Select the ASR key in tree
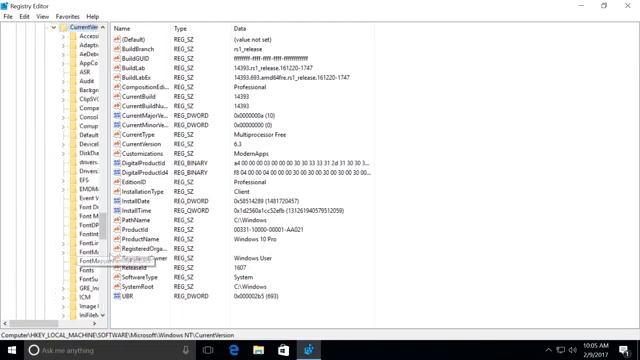640x360 pixels. (85, 72)
